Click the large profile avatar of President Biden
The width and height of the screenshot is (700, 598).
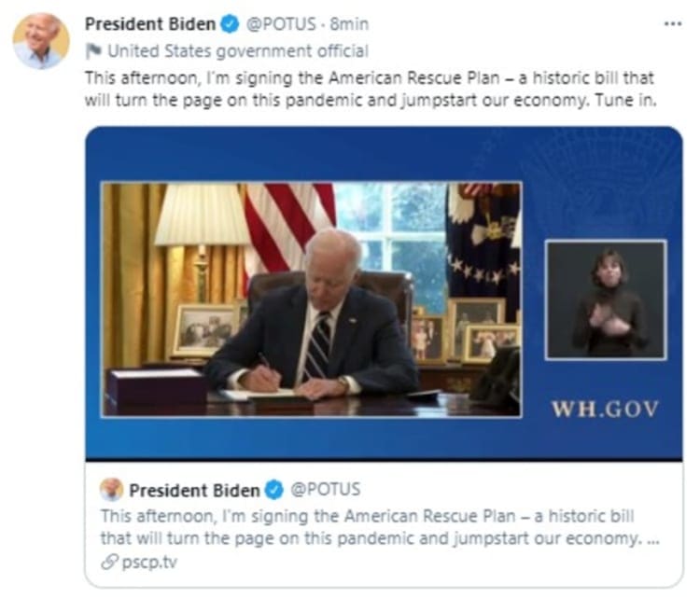[x=41, y=41]
